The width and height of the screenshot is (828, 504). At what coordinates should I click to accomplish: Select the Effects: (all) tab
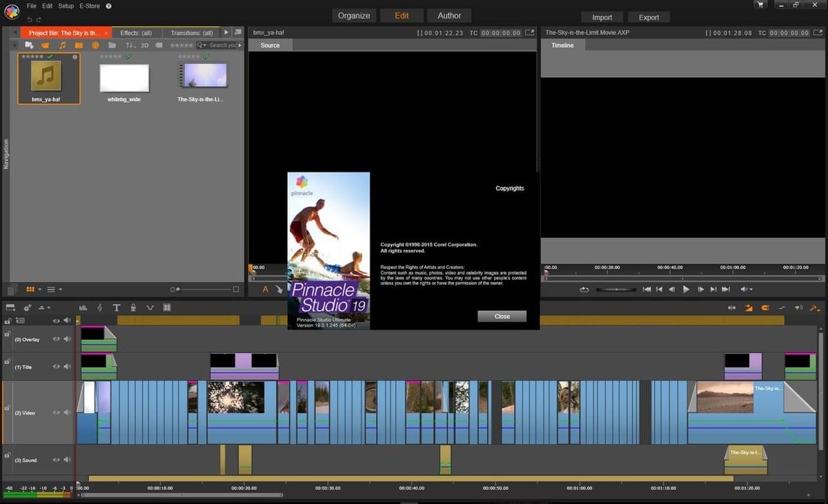[x=136, y=33]
